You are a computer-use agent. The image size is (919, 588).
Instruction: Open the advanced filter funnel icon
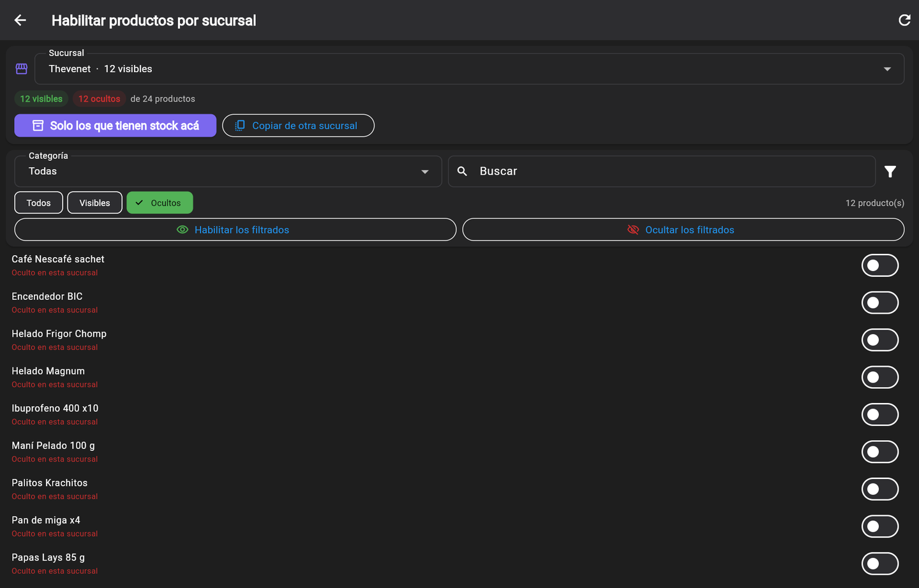(x=890, y=172)
